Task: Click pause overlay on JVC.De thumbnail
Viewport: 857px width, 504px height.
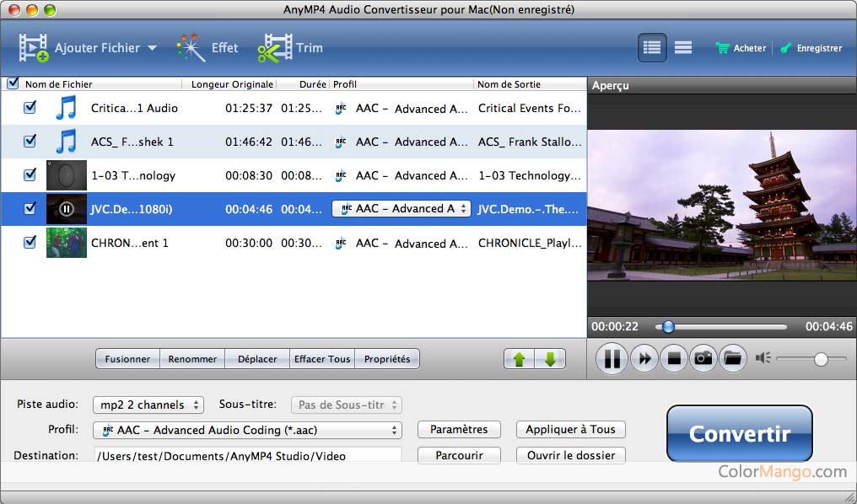Action: (x=66, y=208)
